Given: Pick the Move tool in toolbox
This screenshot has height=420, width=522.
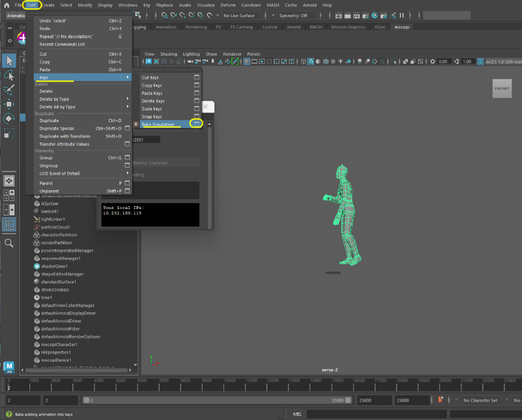Looking at the screenshot, I should [9, 104].
